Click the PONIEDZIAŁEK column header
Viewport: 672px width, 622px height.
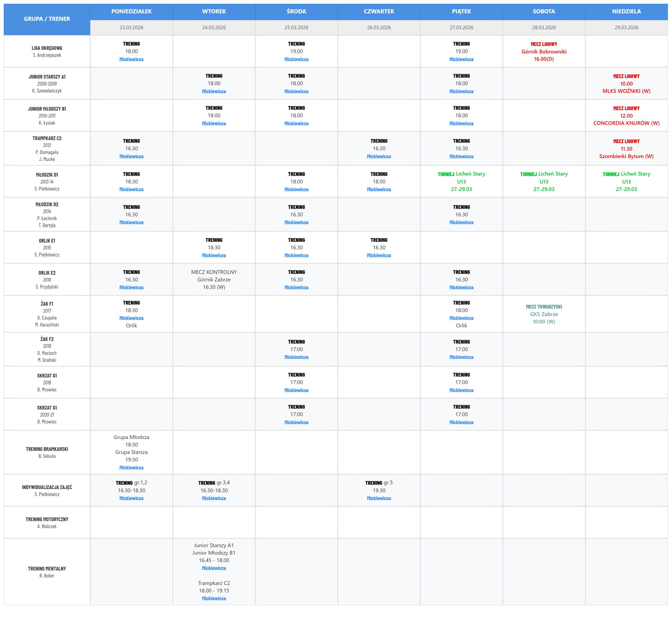click(131, 12)
